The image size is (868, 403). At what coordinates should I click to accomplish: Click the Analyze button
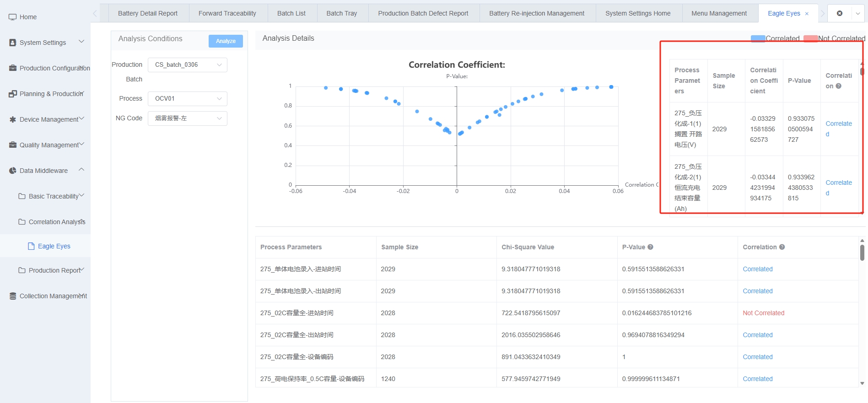coord(226,41)
